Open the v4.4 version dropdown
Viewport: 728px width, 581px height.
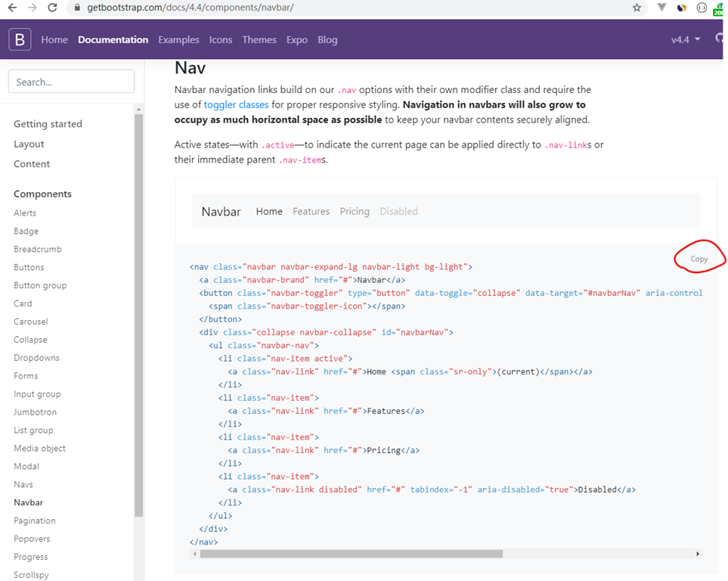(x=686, y=39)
